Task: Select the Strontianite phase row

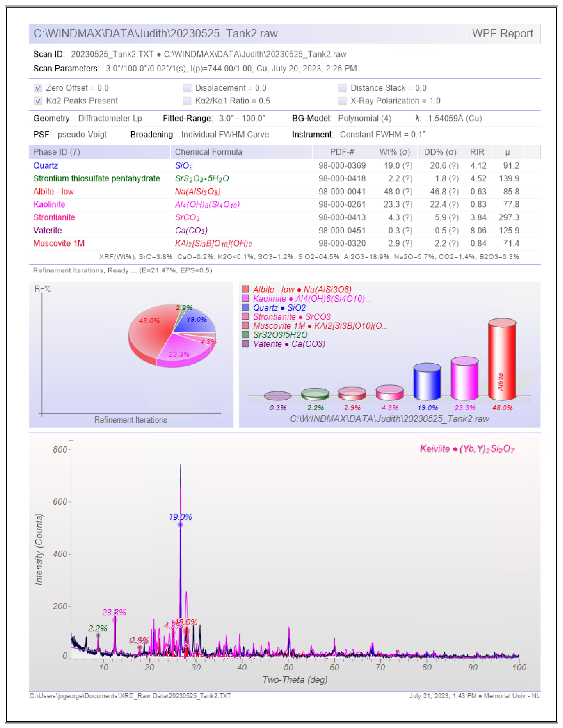Action: click(54, 217)
